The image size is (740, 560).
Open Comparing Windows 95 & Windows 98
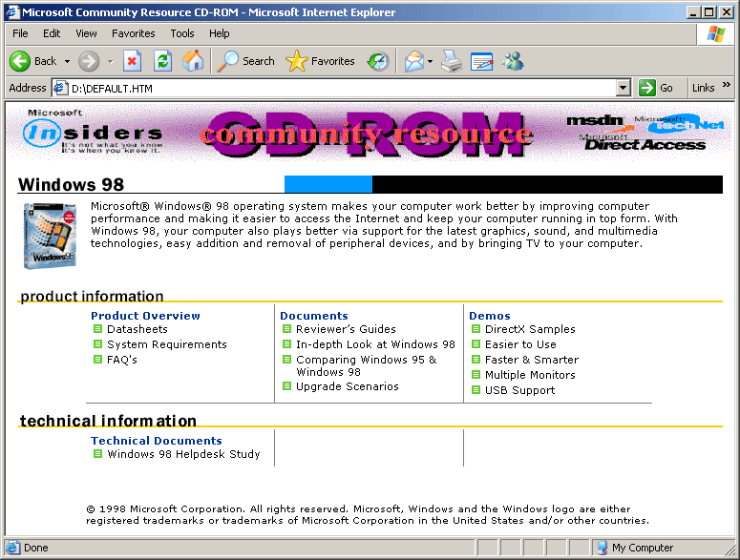(367, 365)
